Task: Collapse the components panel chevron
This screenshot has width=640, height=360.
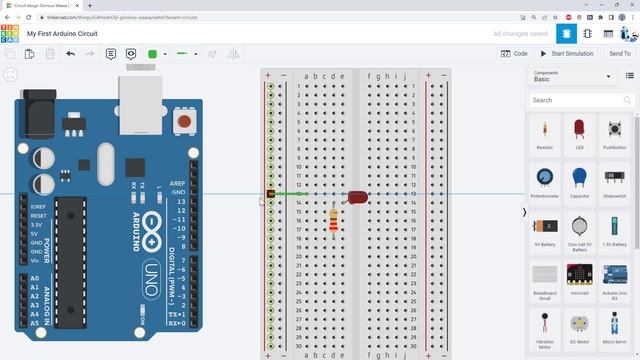Action: pyautogui.click(x=524, y=212)
